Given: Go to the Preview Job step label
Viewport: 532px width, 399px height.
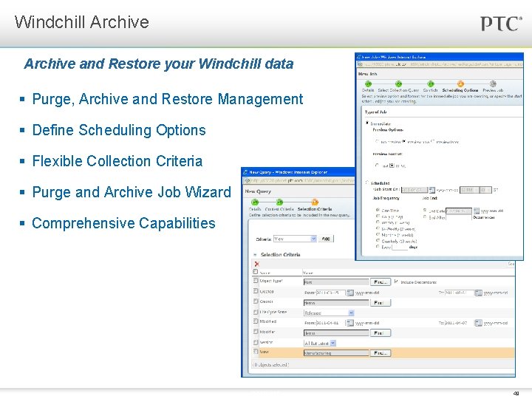Looking at the screenshot, I should [493, 90].
